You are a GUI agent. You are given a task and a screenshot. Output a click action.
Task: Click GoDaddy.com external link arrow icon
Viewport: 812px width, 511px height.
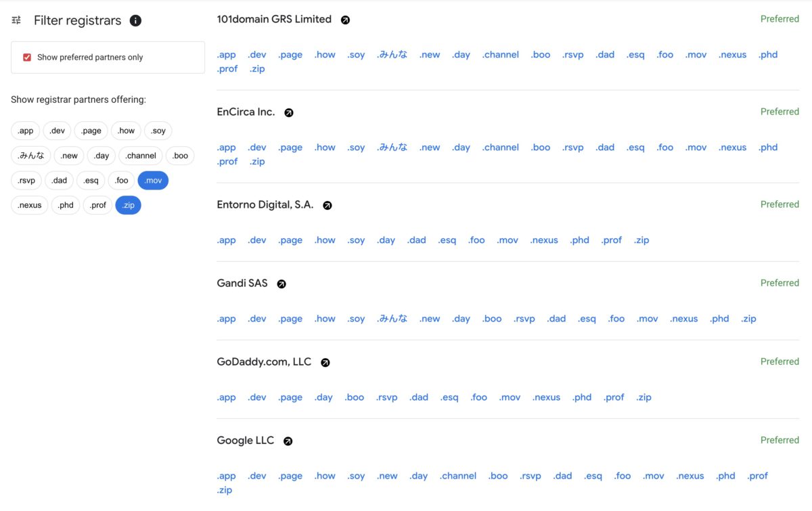point(325,363)
